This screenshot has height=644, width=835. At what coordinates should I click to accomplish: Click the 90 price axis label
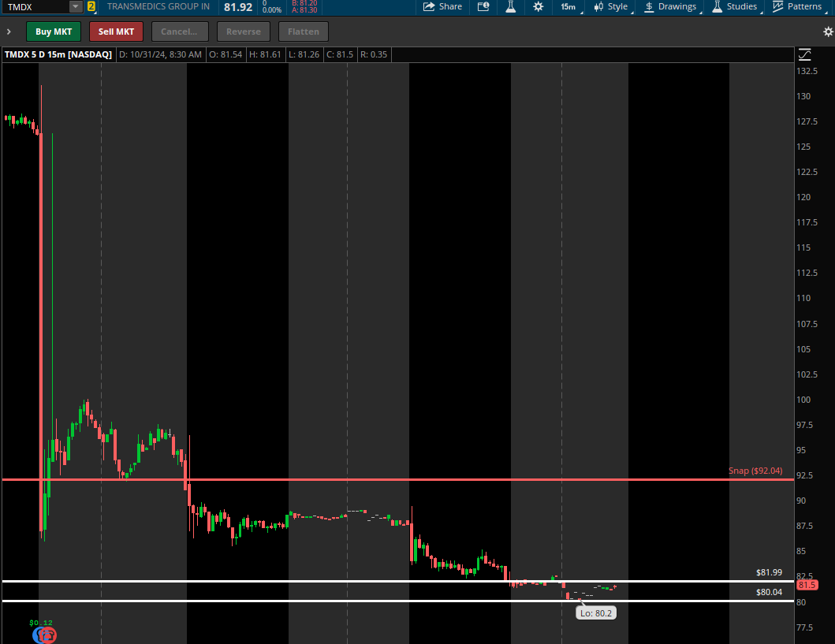pos(801,501)
